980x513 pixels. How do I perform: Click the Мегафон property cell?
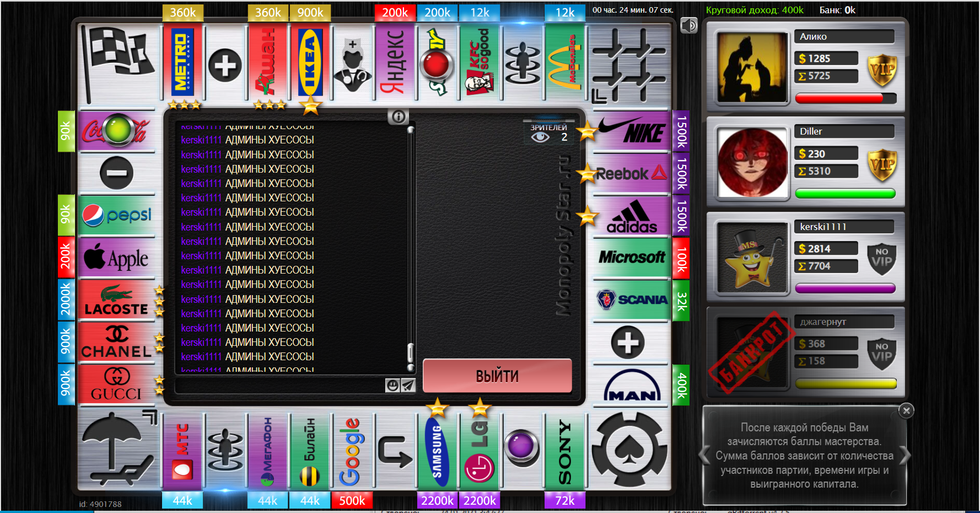[268, 451]
